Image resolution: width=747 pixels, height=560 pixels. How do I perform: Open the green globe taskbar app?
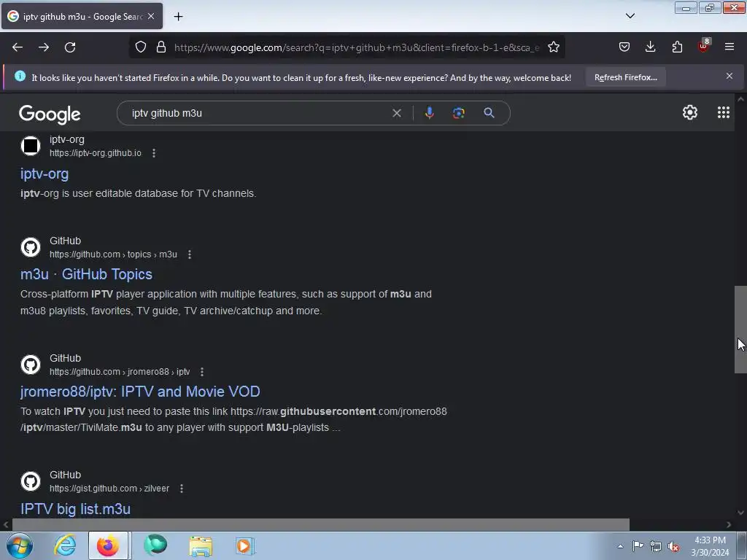[155, 545]
